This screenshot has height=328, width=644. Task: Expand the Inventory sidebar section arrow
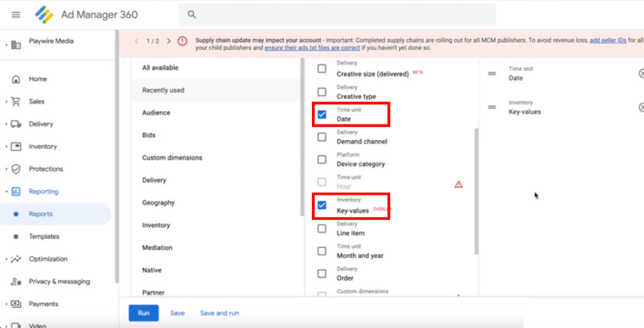(6, 146)
